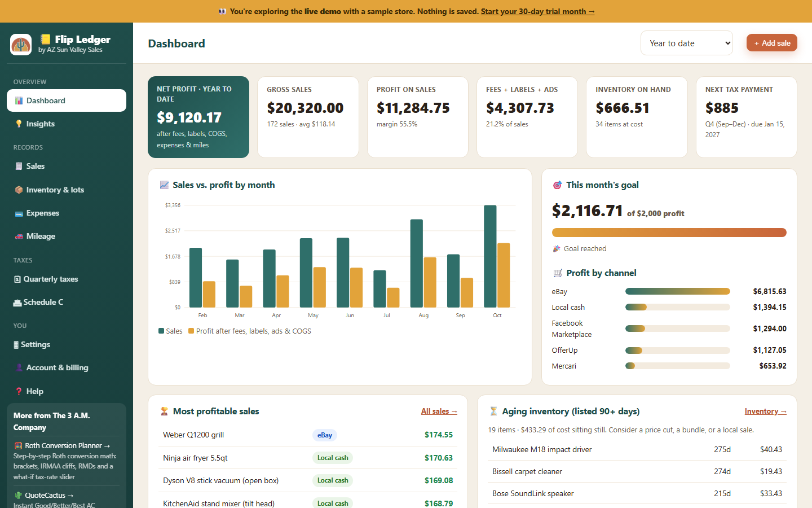Click the Quarterly taxes calendar icon
812x508 pixels.
tap(17, 279)
